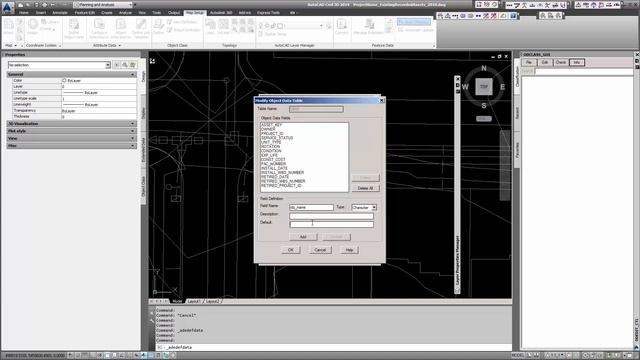Select RETIRED_PROJECT_ID in the fields list

point(281,185)
